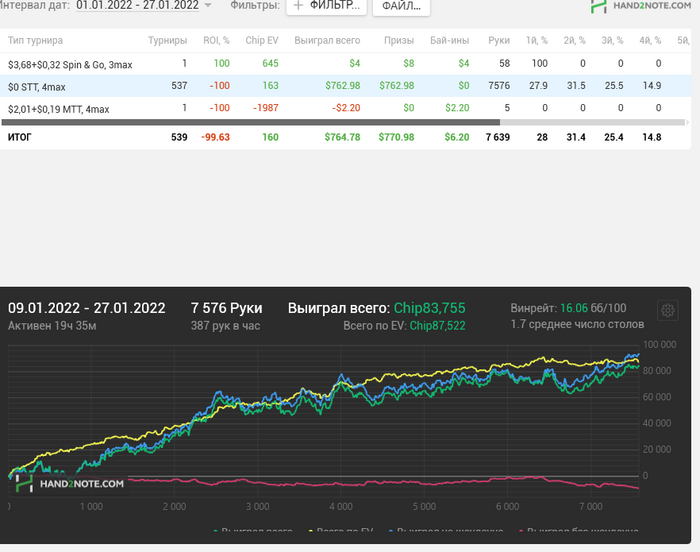Click 27.9 first-place percentage

(538, 85)
